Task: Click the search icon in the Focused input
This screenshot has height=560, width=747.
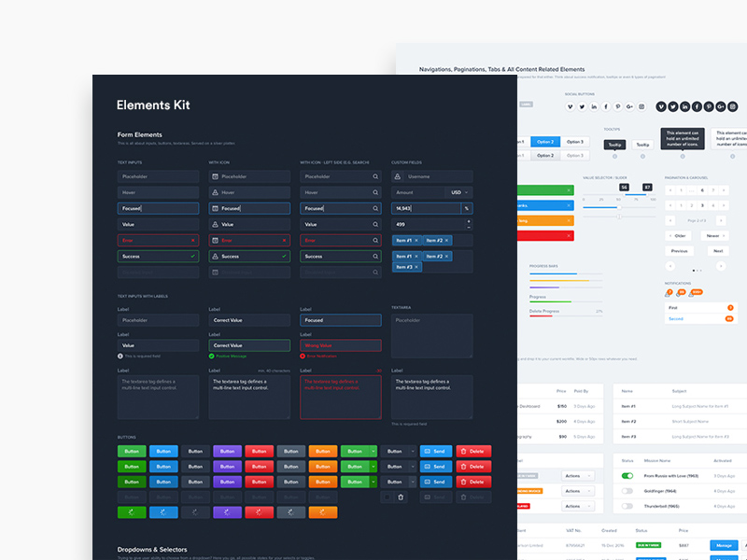Action: pos(376,208)
